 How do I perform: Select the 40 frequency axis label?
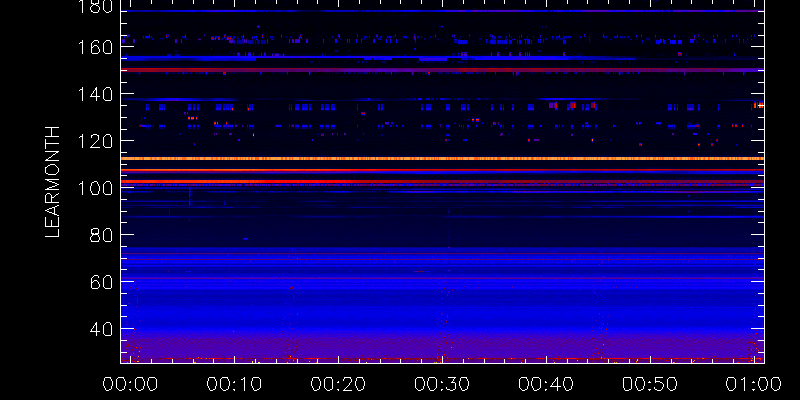[x=101, y=329]
